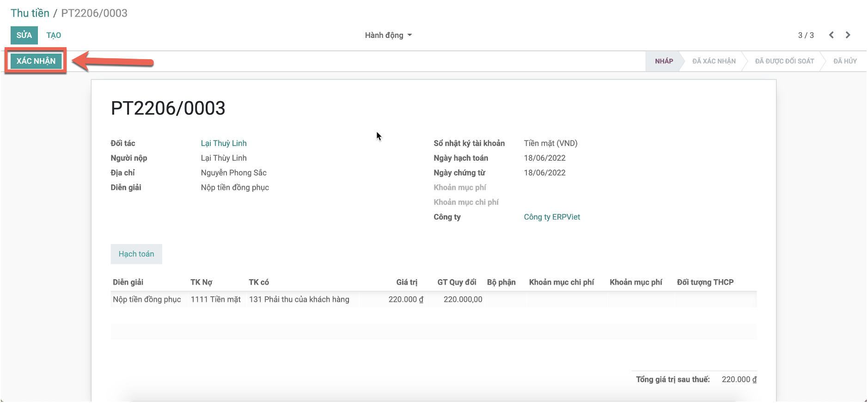The image size is (868, 403).
Task: Click the Sổ nhật ký tài khoản label
Action: pos(469,143)
